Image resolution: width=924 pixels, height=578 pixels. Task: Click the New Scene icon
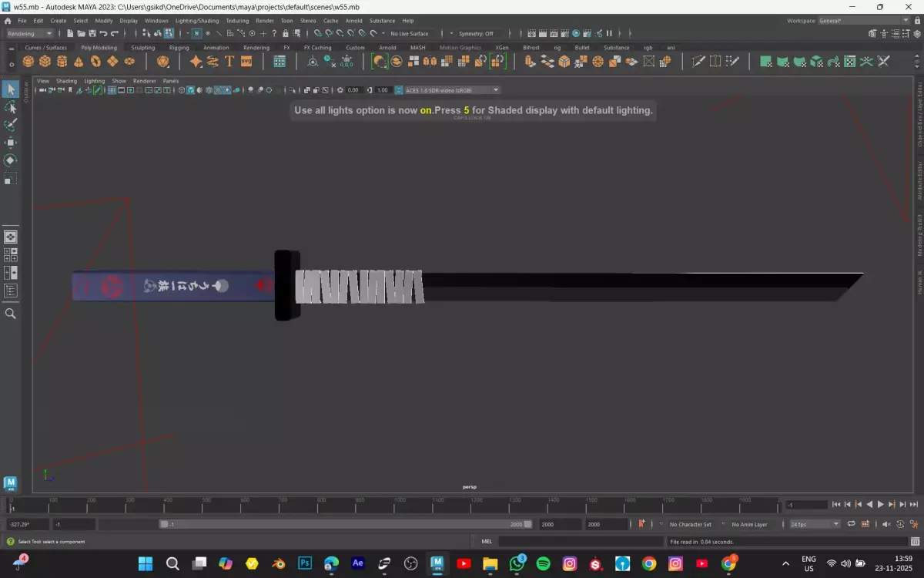point(70,33)
